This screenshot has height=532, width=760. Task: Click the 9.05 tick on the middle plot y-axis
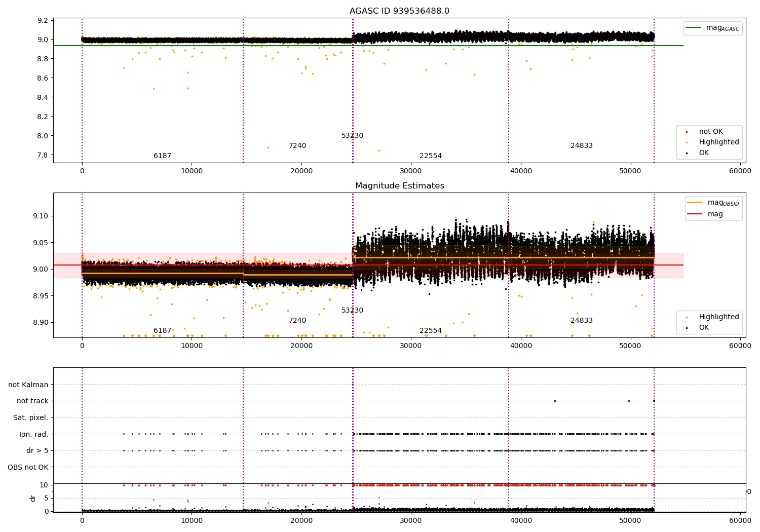click(x=41, y=243)
